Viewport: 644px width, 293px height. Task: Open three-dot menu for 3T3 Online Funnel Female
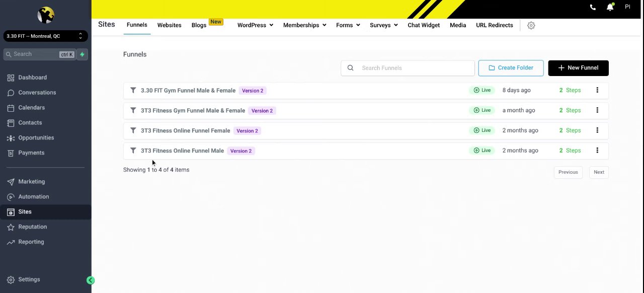(597, 130)
